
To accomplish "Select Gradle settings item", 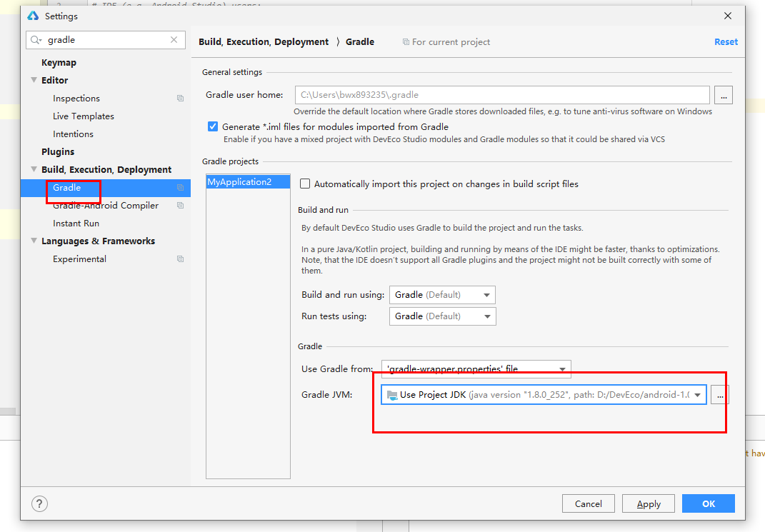I will pos(67,188).
